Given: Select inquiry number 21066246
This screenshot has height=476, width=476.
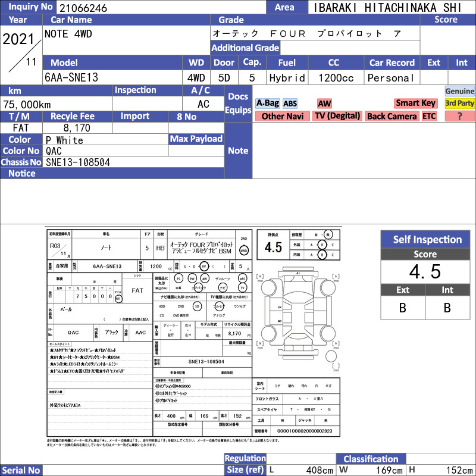Looking at the screenshot, I should [x=83, y=8].
